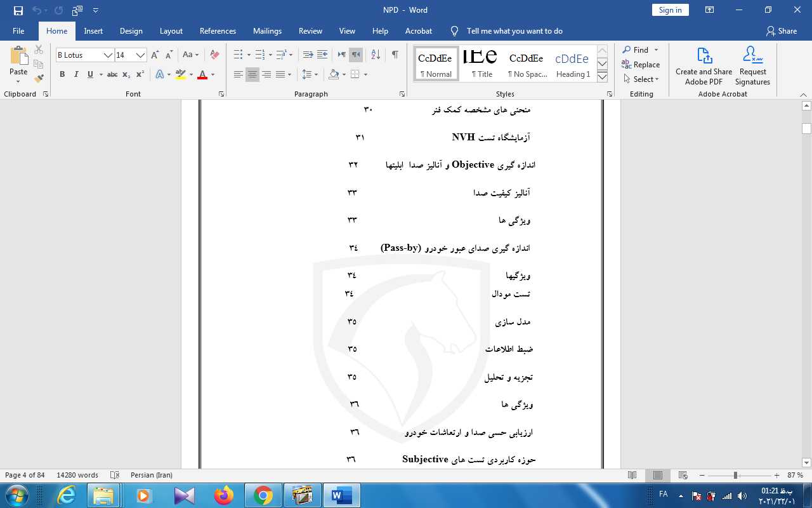
Task: Click the Format Painter brush icon
Action: pos(39,79)
